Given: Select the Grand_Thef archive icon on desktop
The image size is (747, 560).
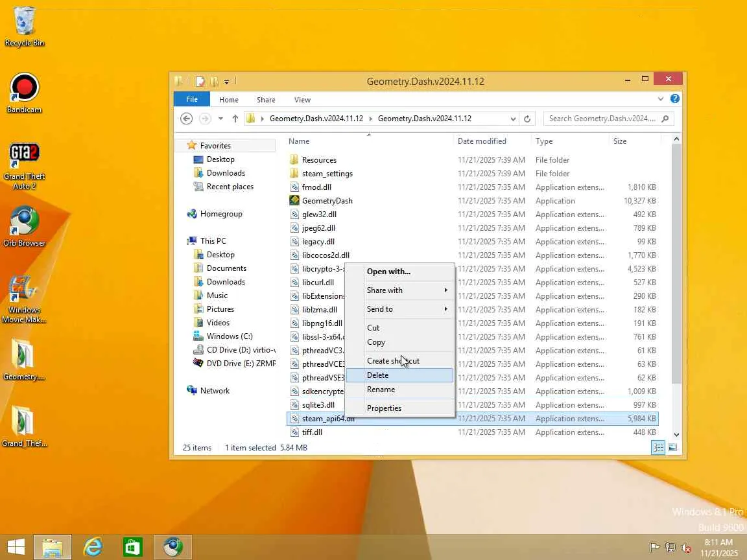Looking at the screenshot, I should [24, 426].
